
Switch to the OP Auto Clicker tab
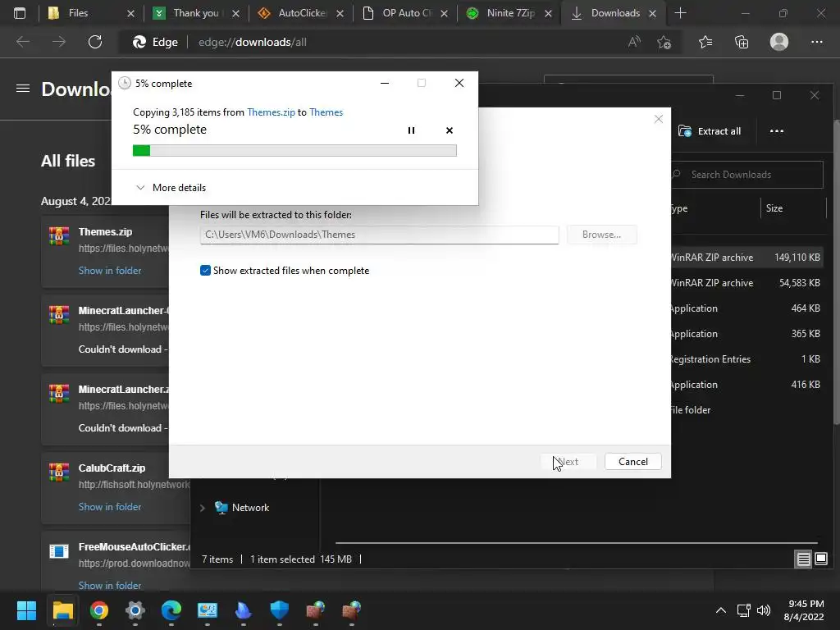click(x=405, y=13)
